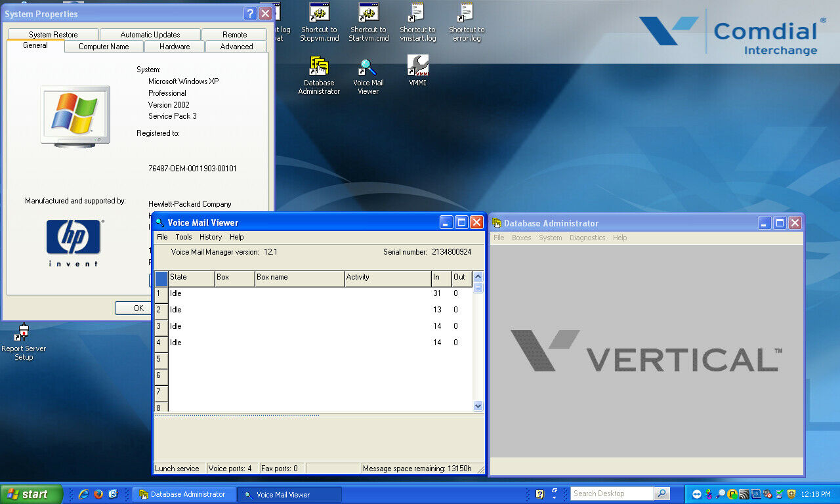
Task: Click status bar entry "Message space remaining: 13150h"
Action: pyautogui.click(x=417, y=469)
